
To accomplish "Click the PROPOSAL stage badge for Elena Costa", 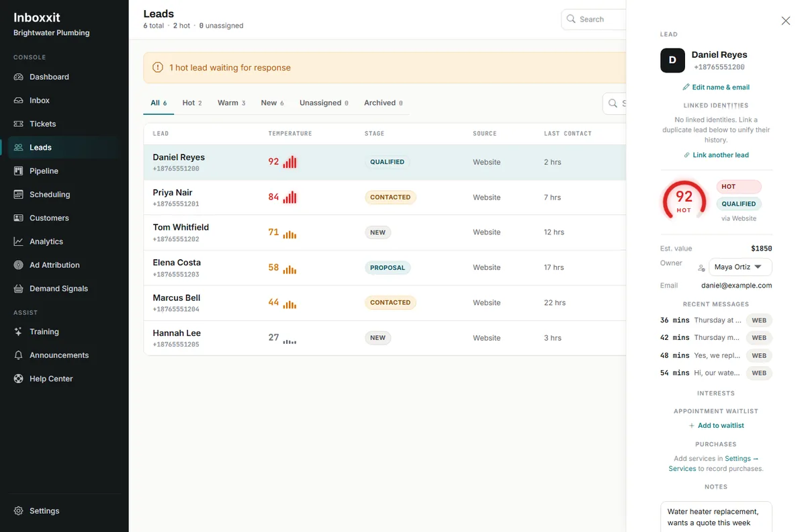I will (388, 267).
